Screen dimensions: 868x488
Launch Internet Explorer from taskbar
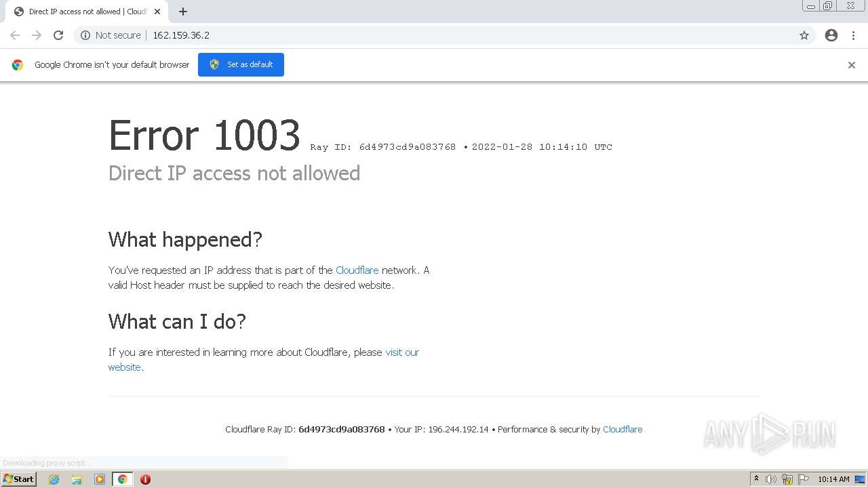point(54,479)
